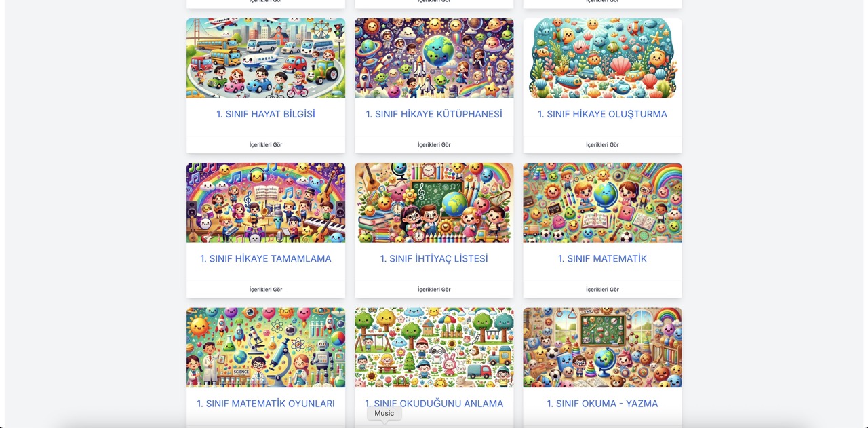View contents button under HİKAYE OLUŞTURMA
868x428 pixels.
602,144
